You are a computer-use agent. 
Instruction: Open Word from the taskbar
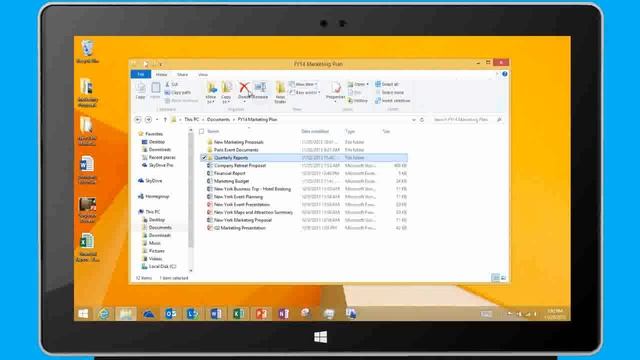coord(216,313)
